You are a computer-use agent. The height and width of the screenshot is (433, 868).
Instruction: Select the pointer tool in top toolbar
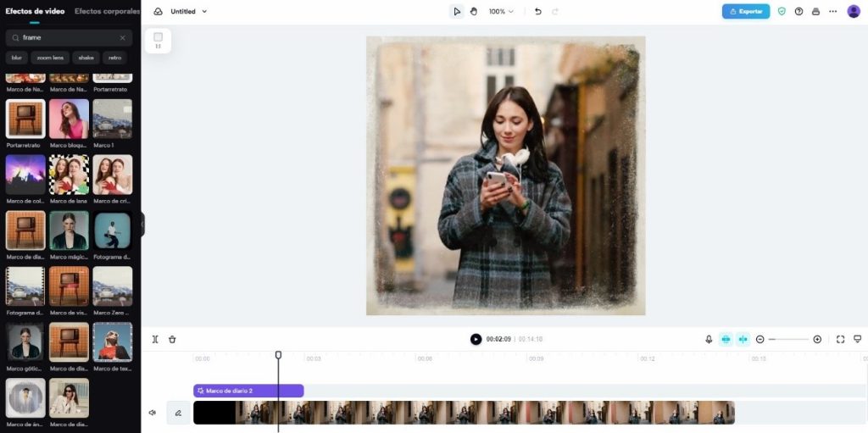point(457,11)
